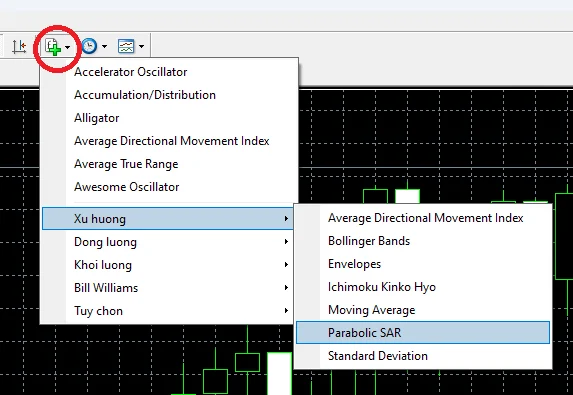This screenshot has height=395, width=573.
Task: Click the Periods clock icon
Action: [x=89, y=46]
